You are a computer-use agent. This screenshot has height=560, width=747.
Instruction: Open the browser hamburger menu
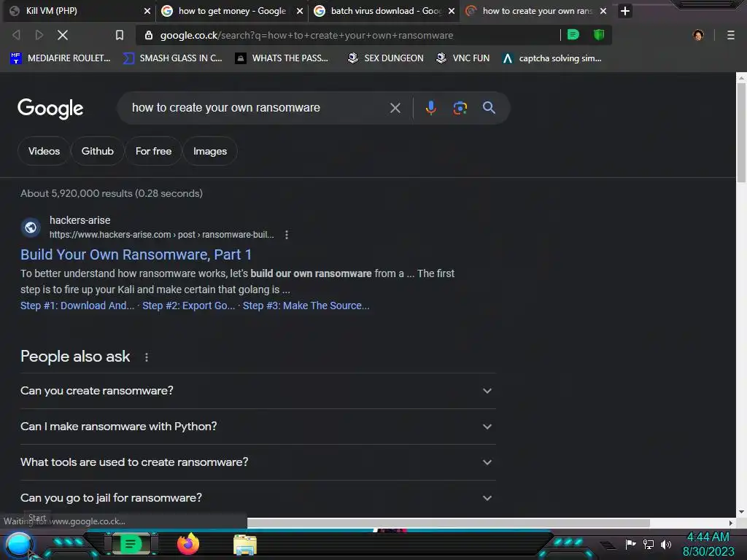(731, 35)
